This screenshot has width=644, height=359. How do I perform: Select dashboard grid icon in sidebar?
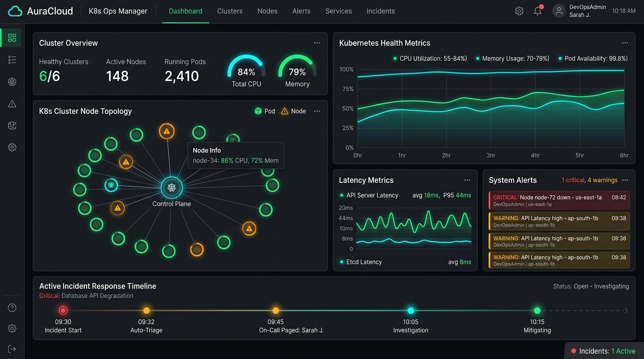pos(12,38)
